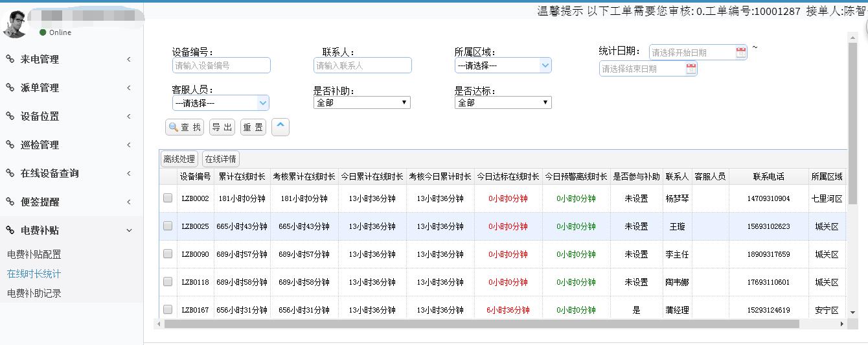Screen dimensions: 868x345
Task: Click the 重置 reset button
Action: coord(253,127)
